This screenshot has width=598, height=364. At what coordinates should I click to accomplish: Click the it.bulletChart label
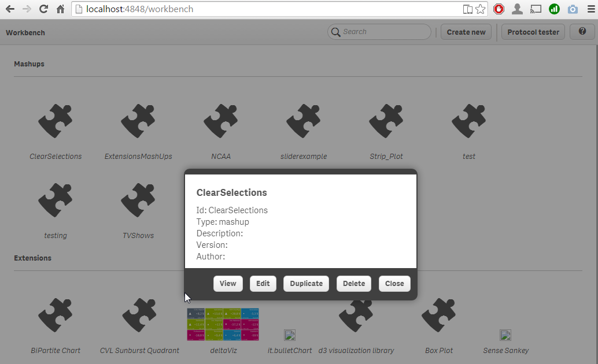(290, 351)
